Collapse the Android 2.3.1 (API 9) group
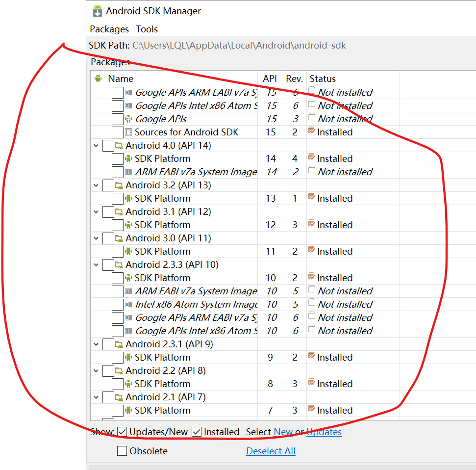 96,344
